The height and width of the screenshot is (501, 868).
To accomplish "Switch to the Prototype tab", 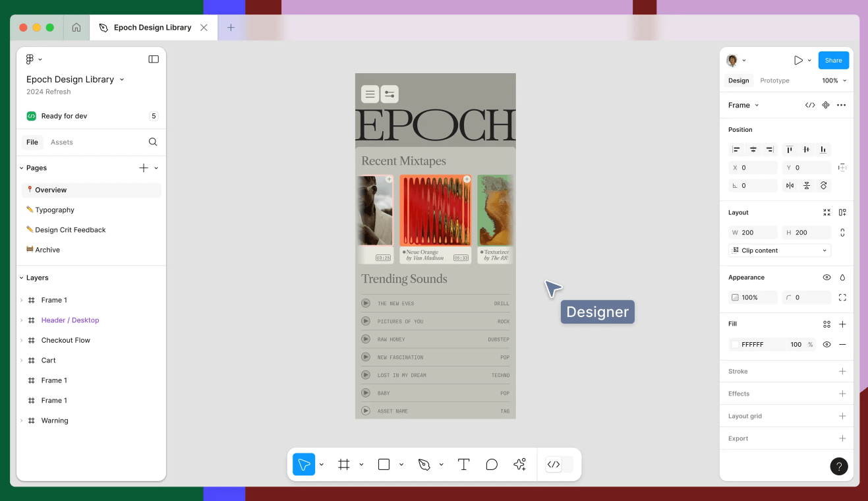I will 774,80.
